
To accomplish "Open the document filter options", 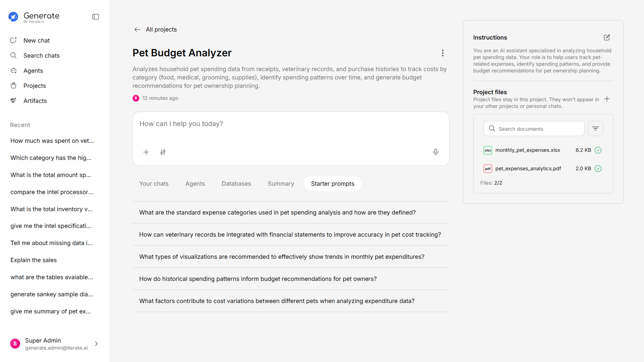I will [x=595, y=129].
